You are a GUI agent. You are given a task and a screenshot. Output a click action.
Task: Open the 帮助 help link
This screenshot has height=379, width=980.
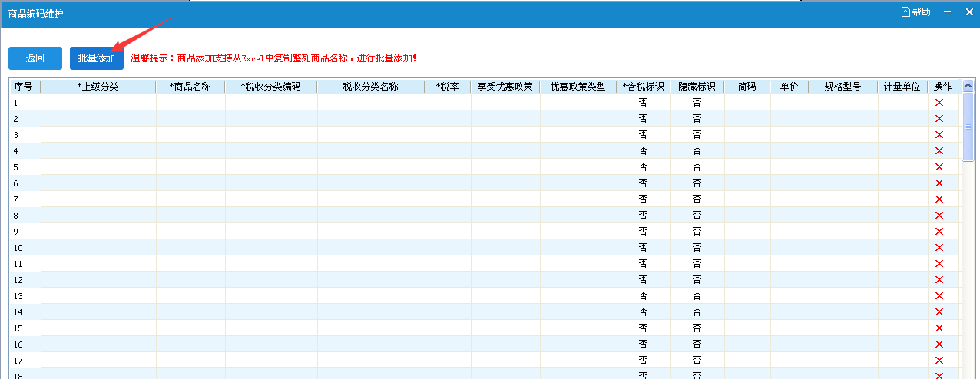coord(915,12)
